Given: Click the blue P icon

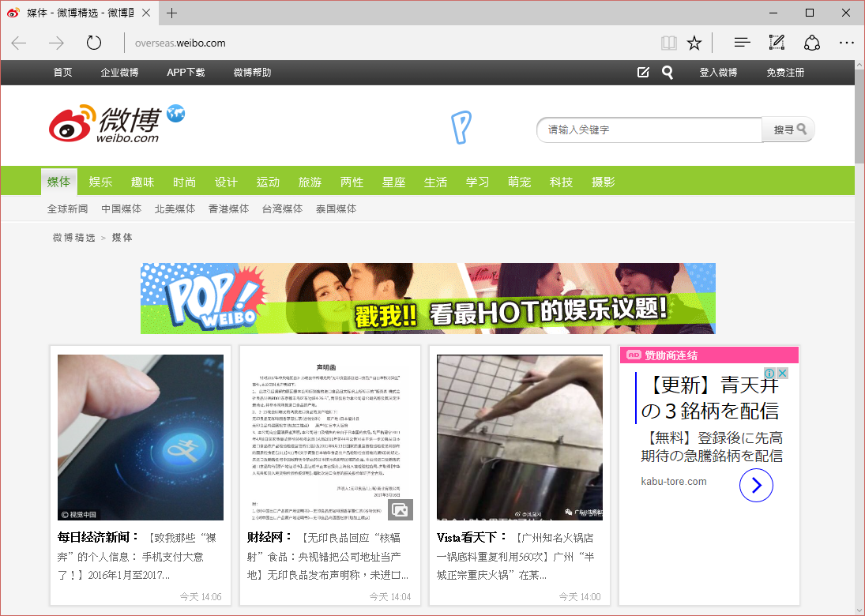Looking at the screenshot, I should 461,127.
